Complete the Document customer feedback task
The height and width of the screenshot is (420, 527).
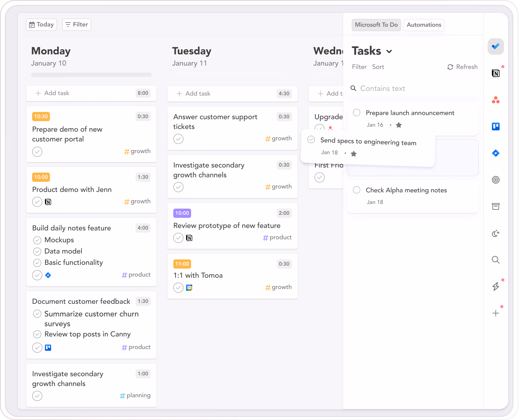37,347
